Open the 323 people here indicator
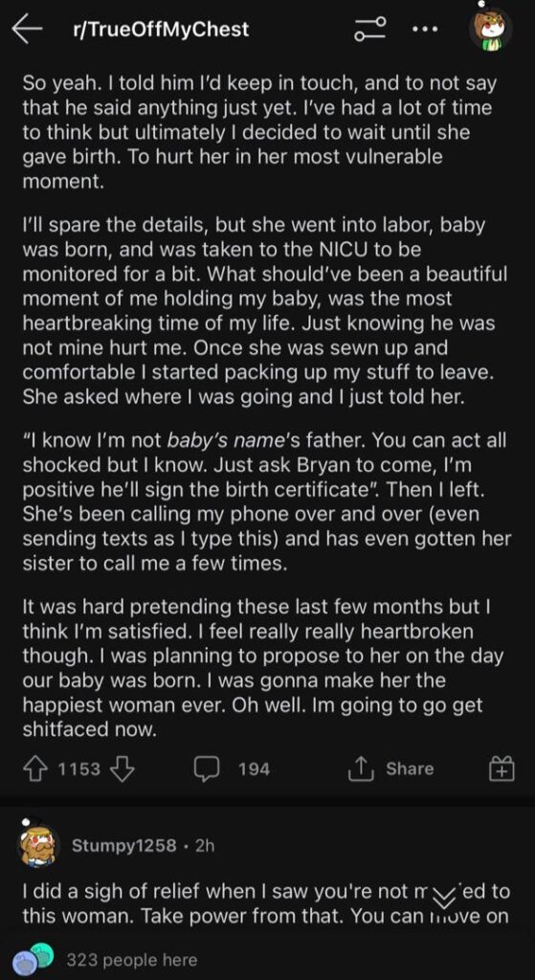 131,960
